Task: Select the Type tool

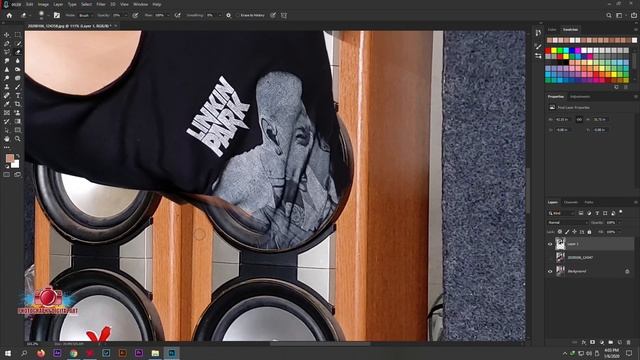Action: (18, 95)
